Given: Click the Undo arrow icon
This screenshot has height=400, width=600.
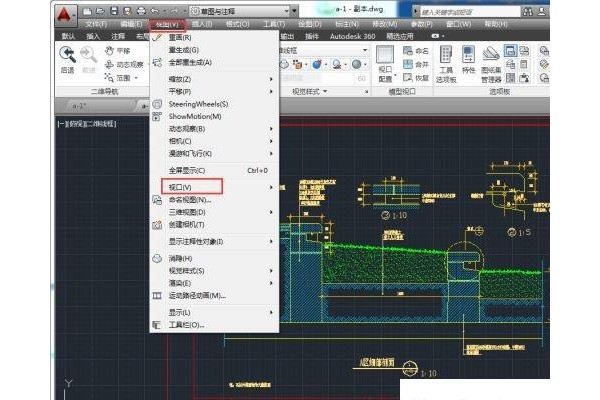Looking at the screenshot, I should click(x=155, y=11).
